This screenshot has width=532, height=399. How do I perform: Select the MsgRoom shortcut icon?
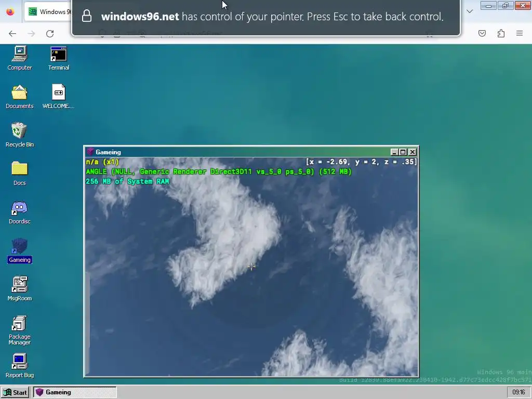pyautogui.click(x=19, y=289)
